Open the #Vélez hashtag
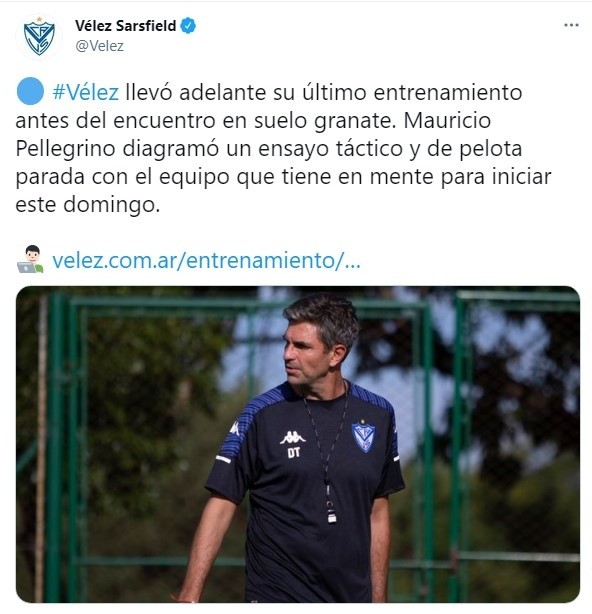This screenshot has height=614, width=592. tap(86, 92)
